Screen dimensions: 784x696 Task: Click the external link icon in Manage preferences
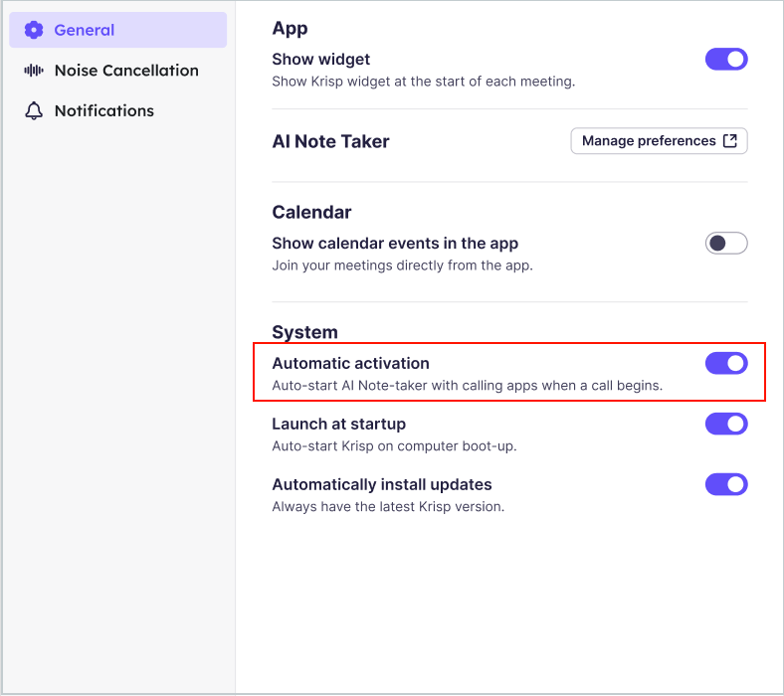point(730,141)
